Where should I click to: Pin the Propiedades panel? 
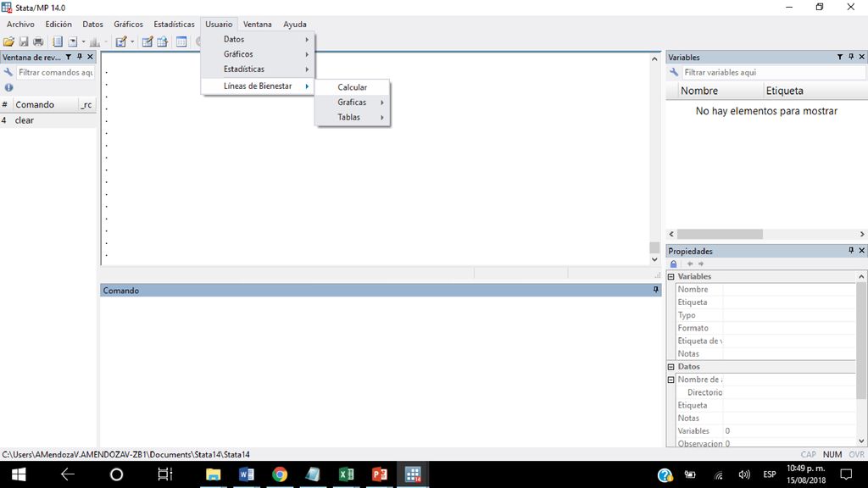pos(851,251)
